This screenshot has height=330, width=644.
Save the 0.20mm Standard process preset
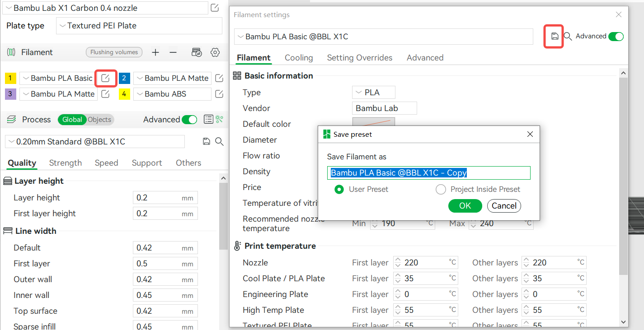click(207, 141)
